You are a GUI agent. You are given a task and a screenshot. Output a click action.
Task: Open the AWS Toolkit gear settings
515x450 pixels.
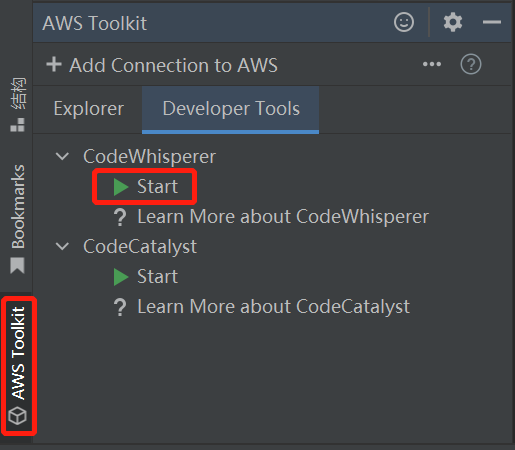click(453, 22)
